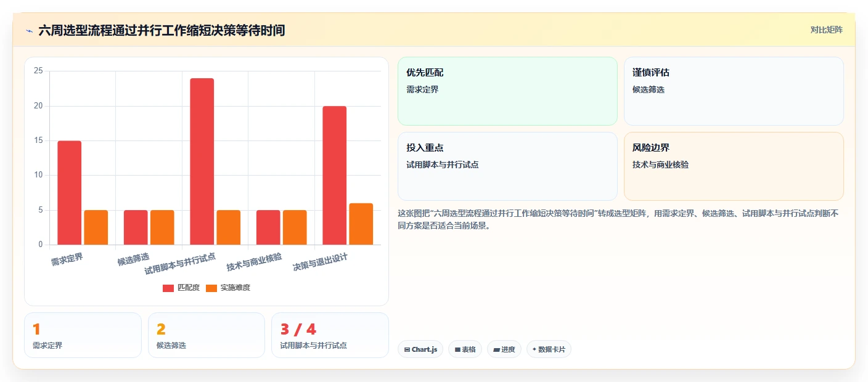The height and width of the screenshot is (382, 868).
Task: Click the 数据卡片 tag chip
Action: [x=549, y=349]
